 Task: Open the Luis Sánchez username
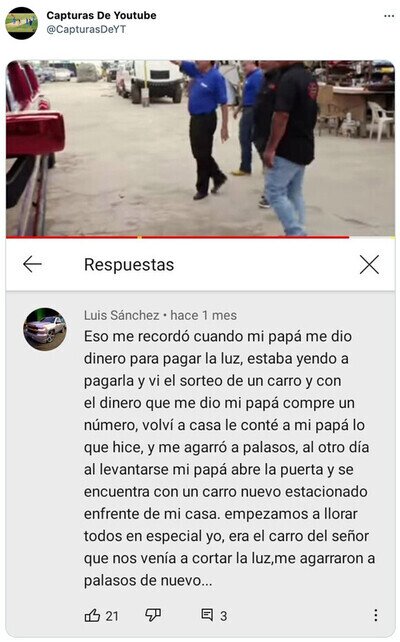(122, 315)
